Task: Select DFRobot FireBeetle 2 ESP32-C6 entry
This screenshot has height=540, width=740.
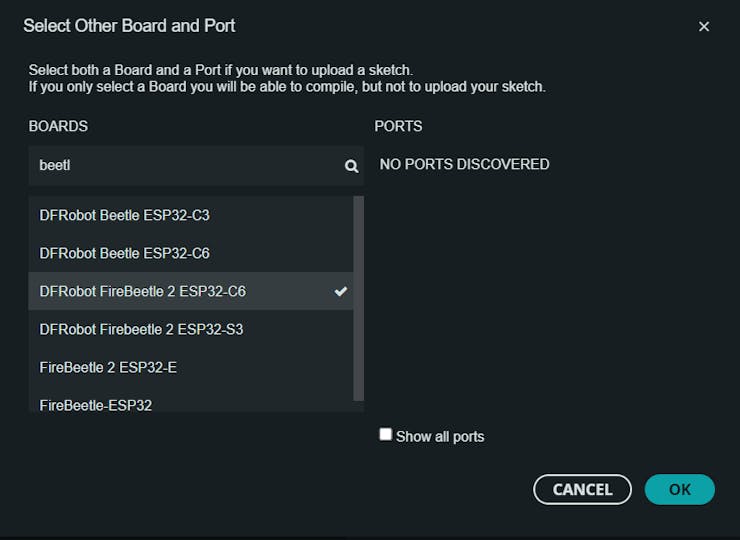Action: pyautogui.click(x=142, y=291)
